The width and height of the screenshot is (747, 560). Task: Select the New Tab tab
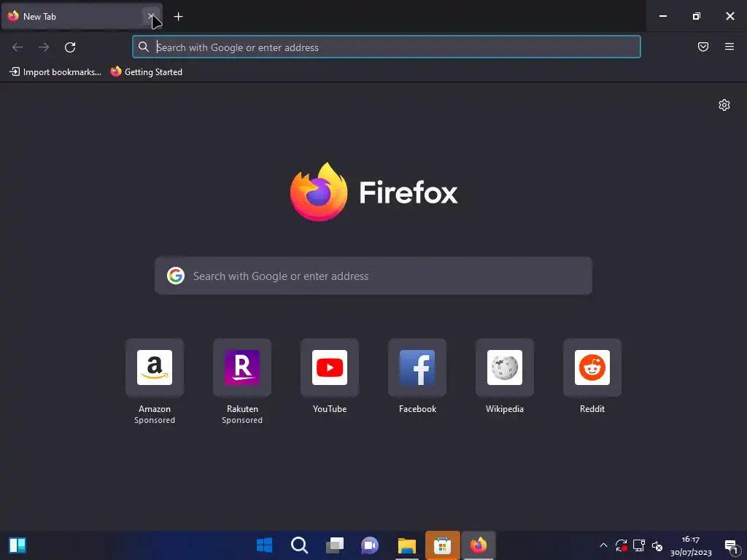tap(82, 17)
